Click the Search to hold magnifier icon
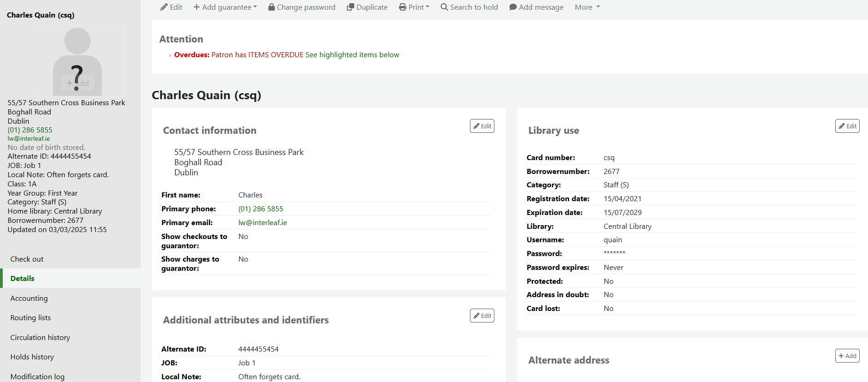This screenshot has height=382, width=868. coord(444,7)
